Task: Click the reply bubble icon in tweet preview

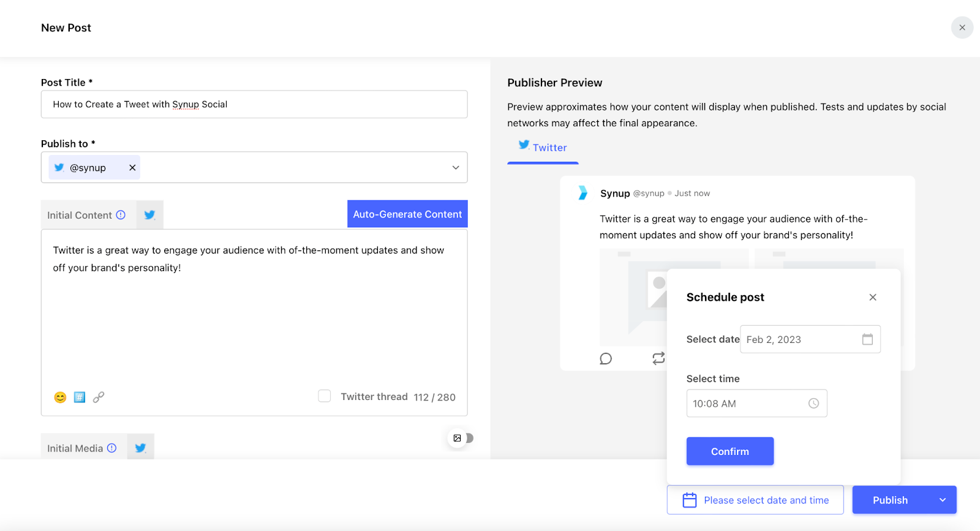Action: [606, 359]
